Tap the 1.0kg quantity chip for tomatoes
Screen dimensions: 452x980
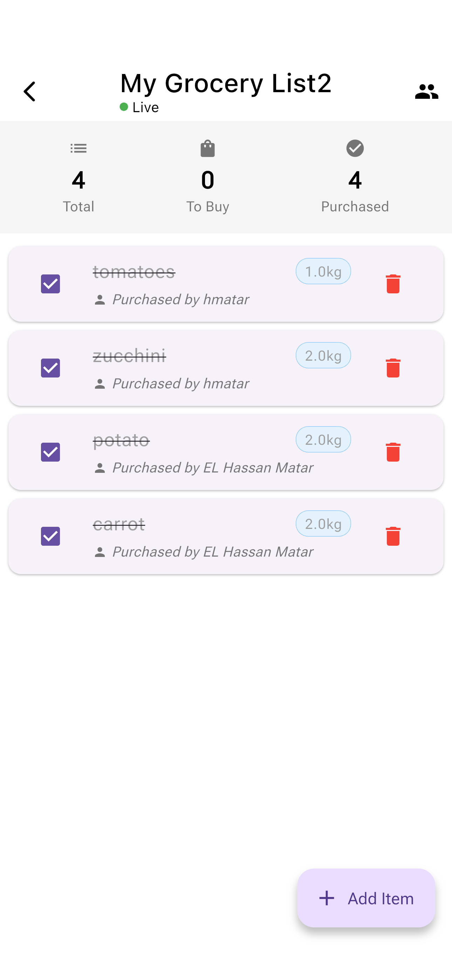tap(323, 271)
